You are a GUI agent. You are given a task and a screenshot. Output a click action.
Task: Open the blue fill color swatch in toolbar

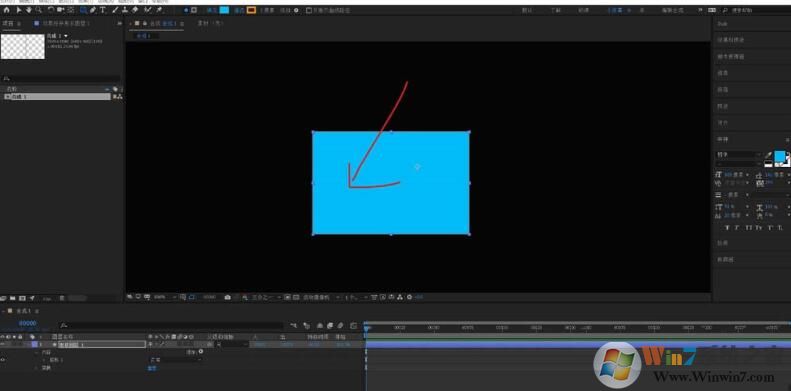(224, 10)
